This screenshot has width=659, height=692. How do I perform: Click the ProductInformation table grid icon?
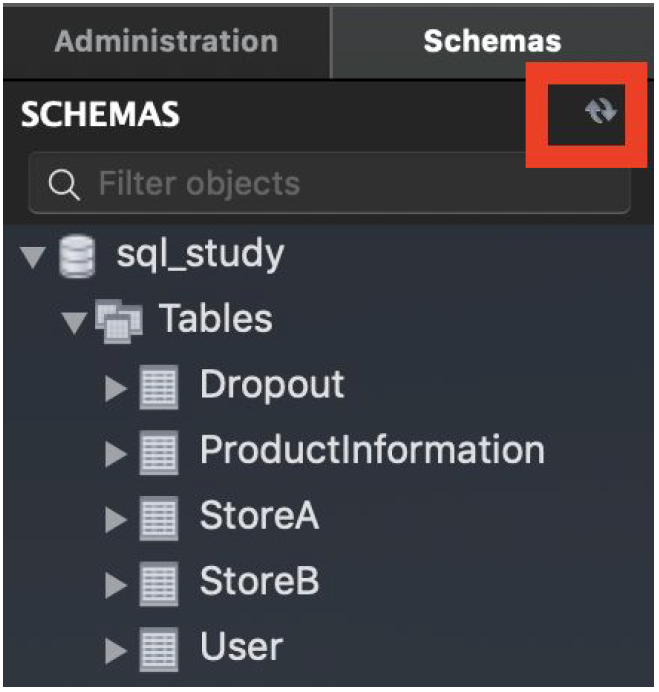pyautogui.click(x=159, y=453)
